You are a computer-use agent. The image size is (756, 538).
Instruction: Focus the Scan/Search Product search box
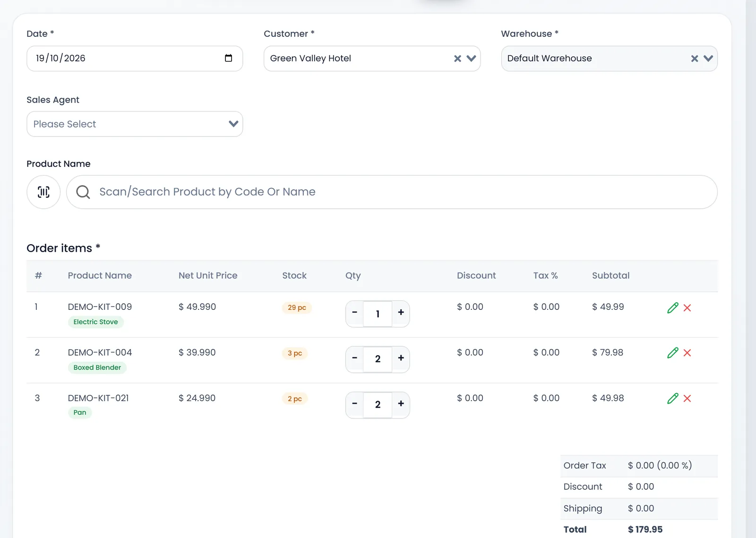392,192
